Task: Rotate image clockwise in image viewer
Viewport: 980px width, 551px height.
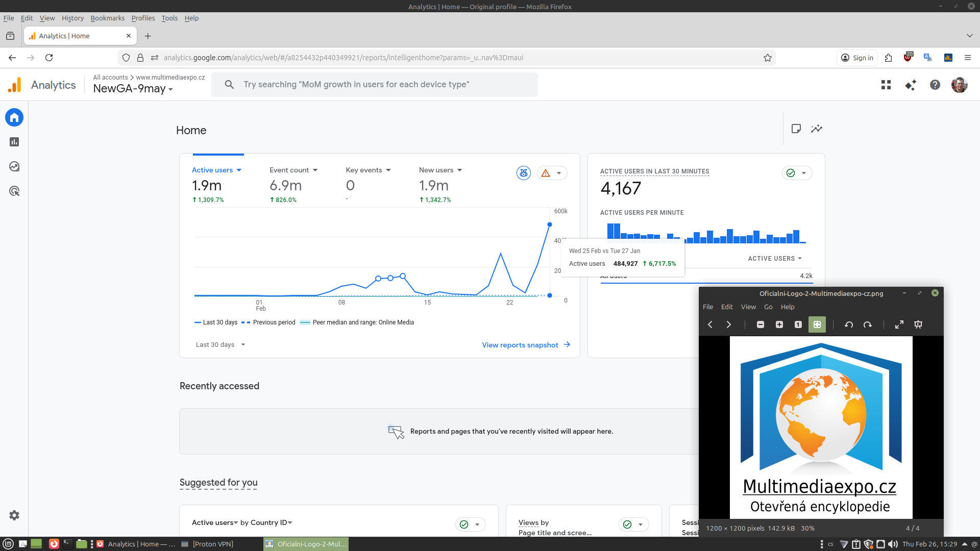Action: [868, 324]
